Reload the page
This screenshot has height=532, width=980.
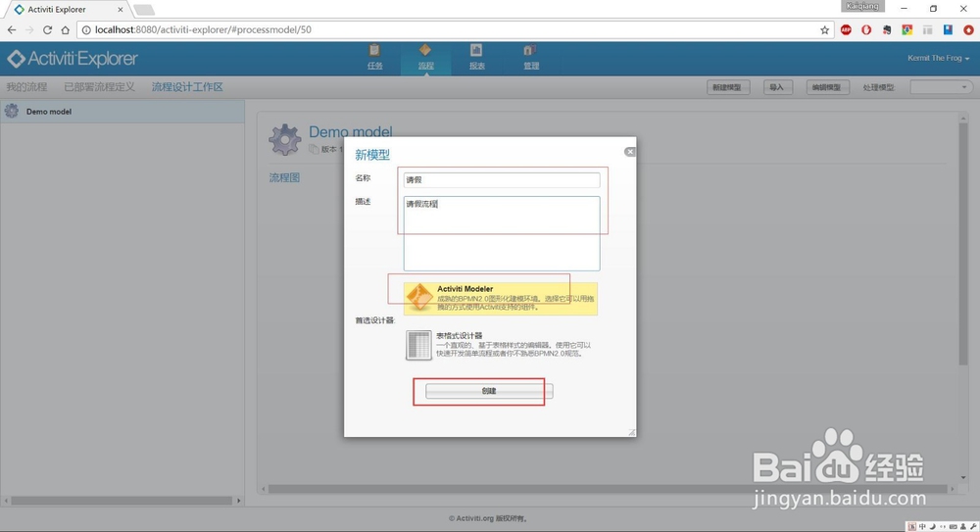pos(47,29)
